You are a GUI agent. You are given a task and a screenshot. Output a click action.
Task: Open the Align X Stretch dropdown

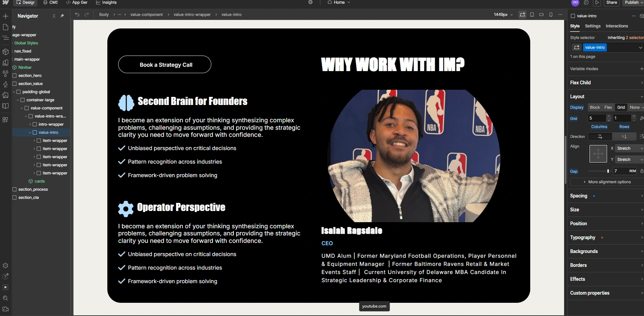629,148
